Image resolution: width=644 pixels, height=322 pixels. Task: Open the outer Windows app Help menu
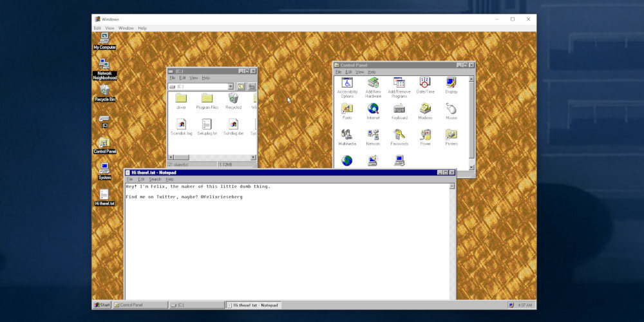pos(142,28)
